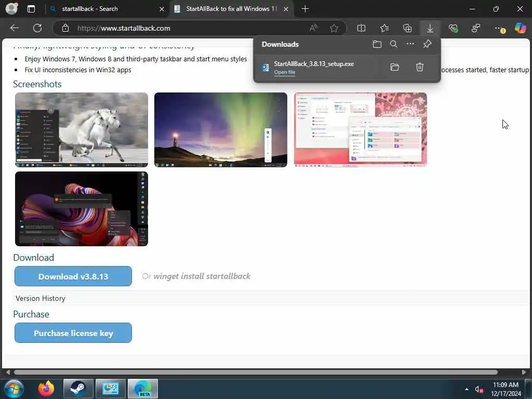
Task: Click muted volume tray icon
Action: click(478, 390)
